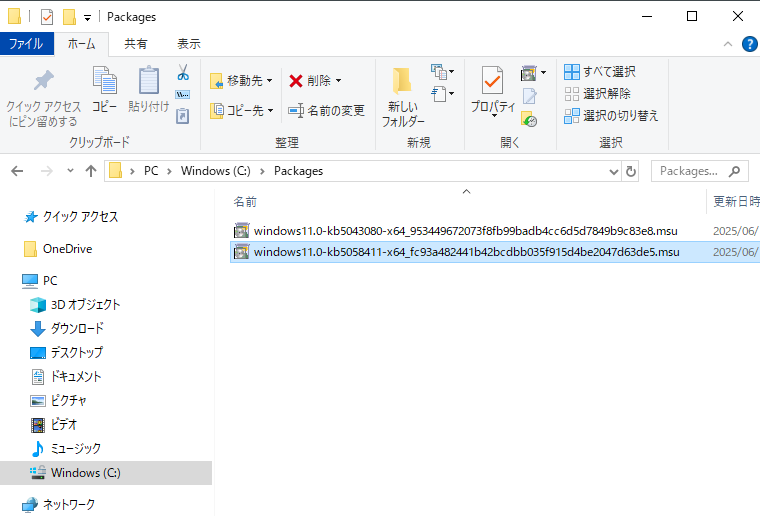Select the kb5043080 .msu file icon
The height and width of the screenshot is (516, 760).
241,231
